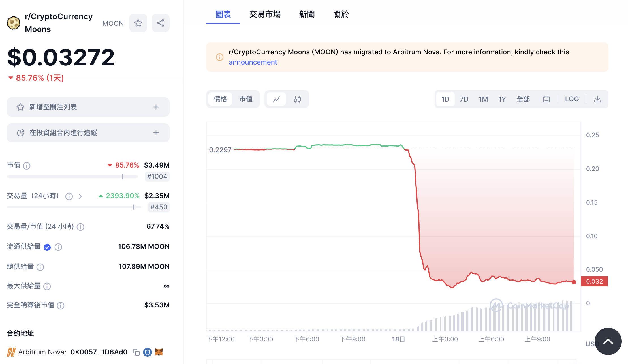This screenshot has height=364, width=628.
Task: Expand plus on 在投資組合內進行追蹤
Action: coord(156,133)
